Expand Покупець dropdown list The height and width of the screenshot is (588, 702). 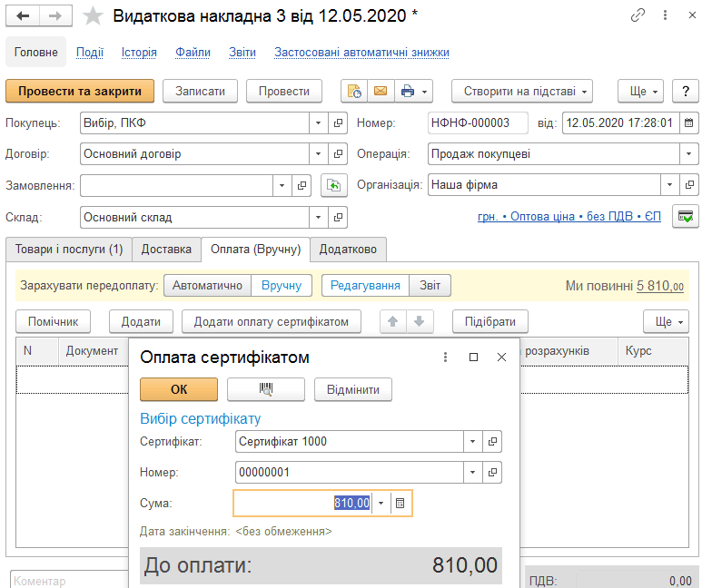319,122
